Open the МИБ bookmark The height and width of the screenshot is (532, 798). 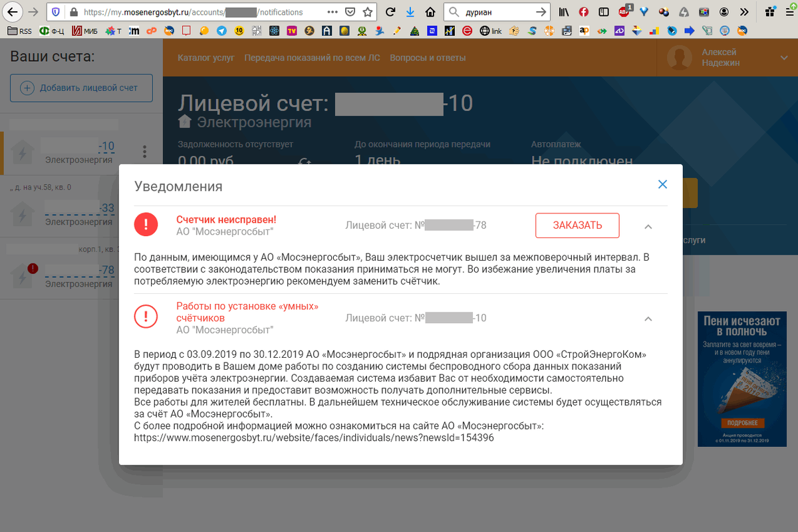tap(85, 31)
